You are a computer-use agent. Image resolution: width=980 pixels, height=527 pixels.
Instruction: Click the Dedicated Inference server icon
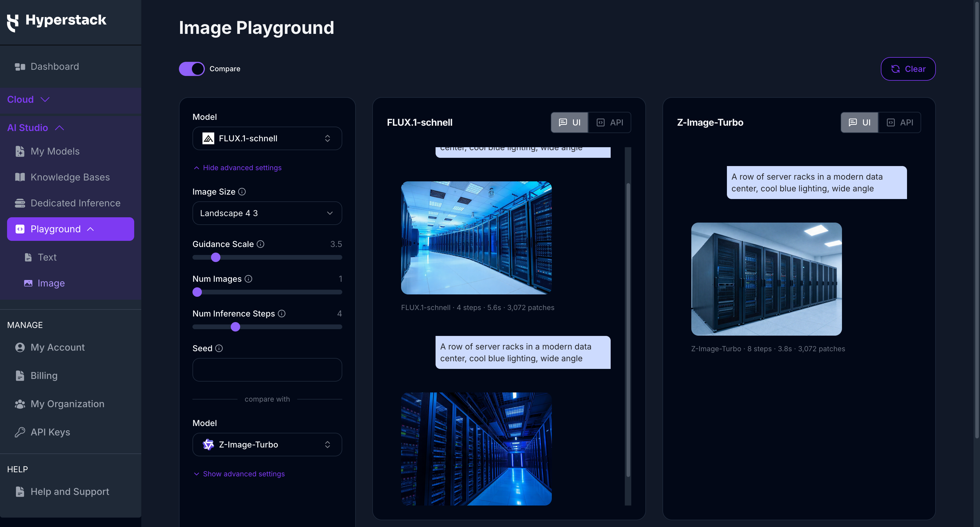(20, 203)
